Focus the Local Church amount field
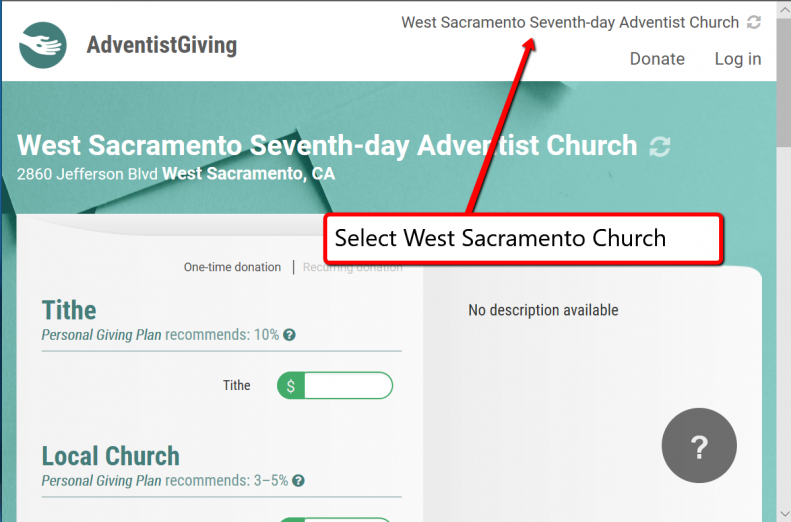791x522 pixels. click(x=347, y=519)
